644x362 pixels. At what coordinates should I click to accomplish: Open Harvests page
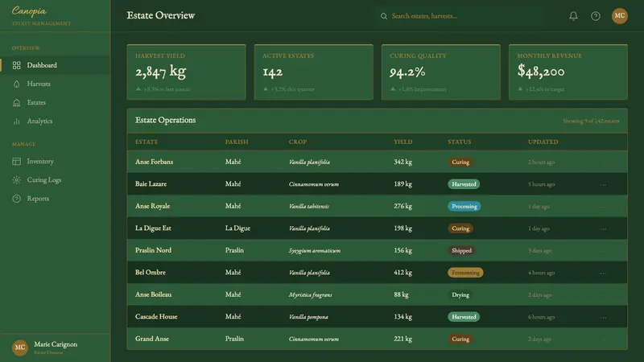pos(56,84)
